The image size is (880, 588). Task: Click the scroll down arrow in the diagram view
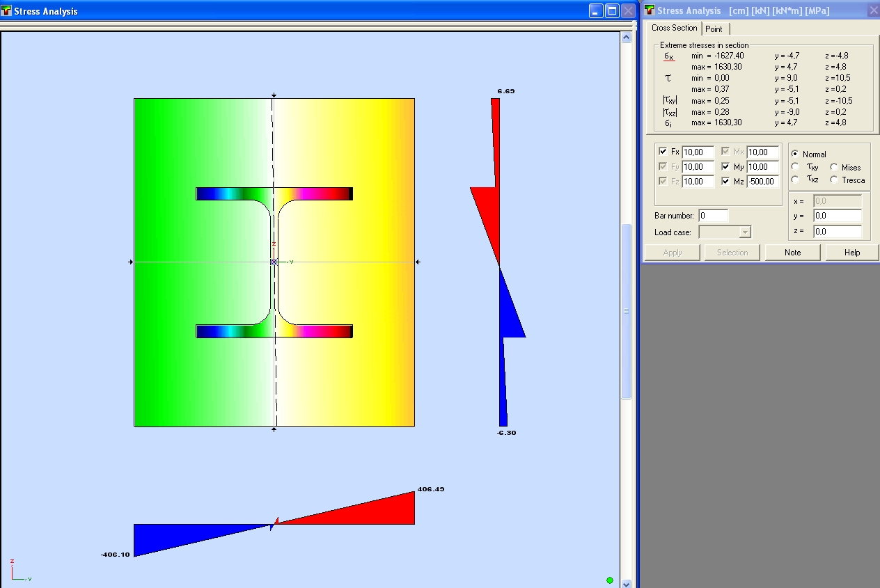[x=626, y=583]
